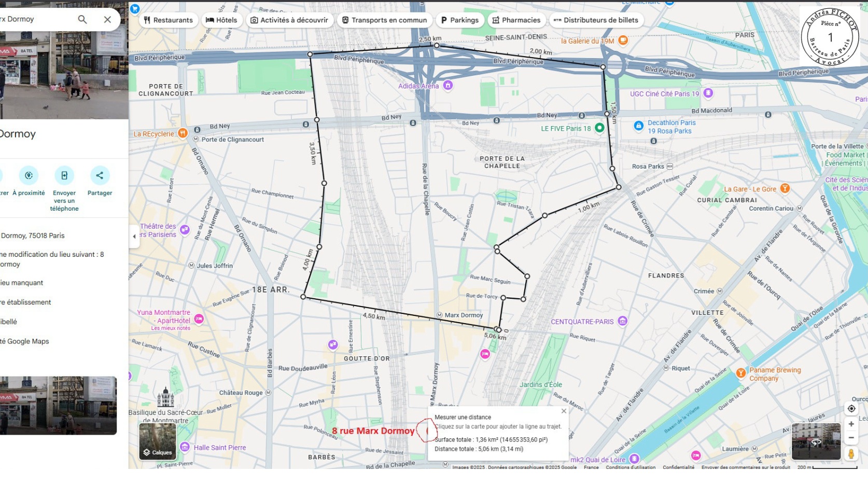Select the Street View pegman icon
The height and width of the screenshot is (498, 868).
[x=851, y=454]
